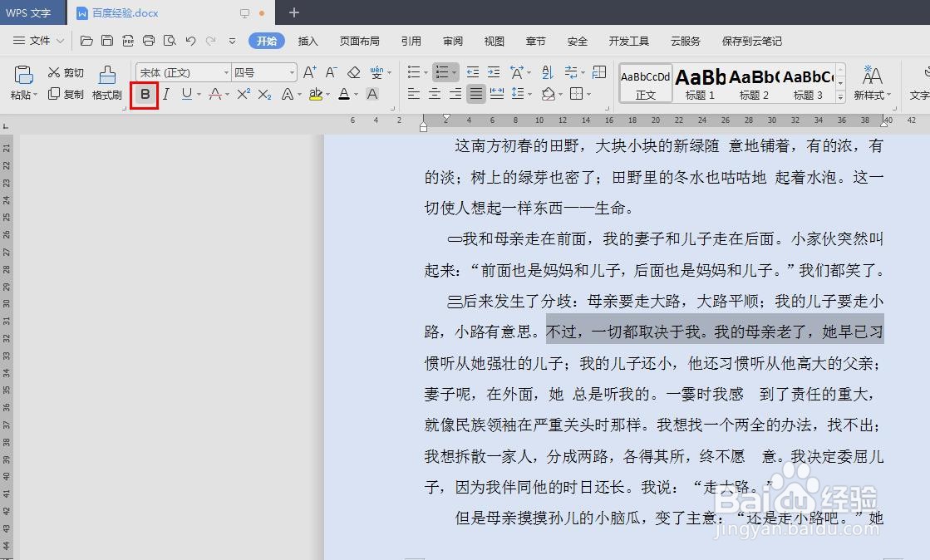The width and height of the screenshot is (930, 560).
Task: Open the 审阅 ribbon tab
Action: point(451,40)
